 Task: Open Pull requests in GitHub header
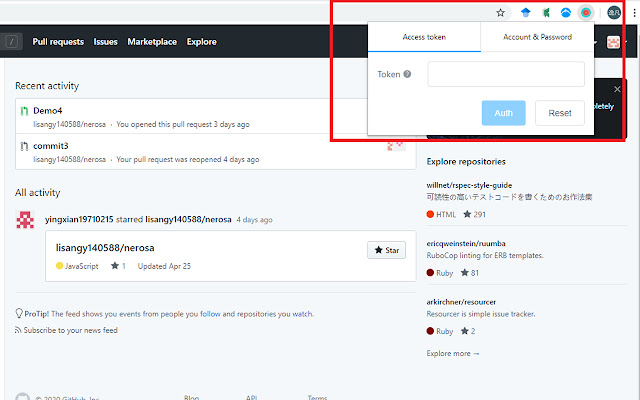click(58, 42)
